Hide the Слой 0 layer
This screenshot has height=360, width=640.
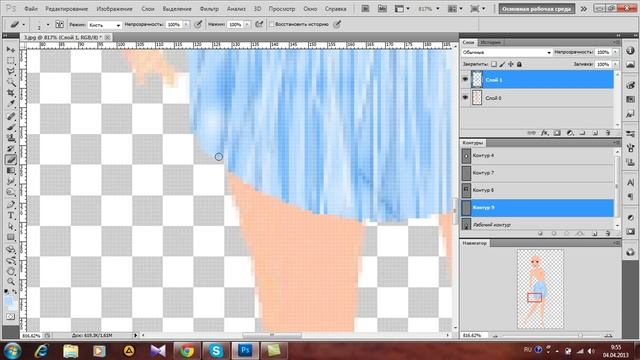(465, 98)
